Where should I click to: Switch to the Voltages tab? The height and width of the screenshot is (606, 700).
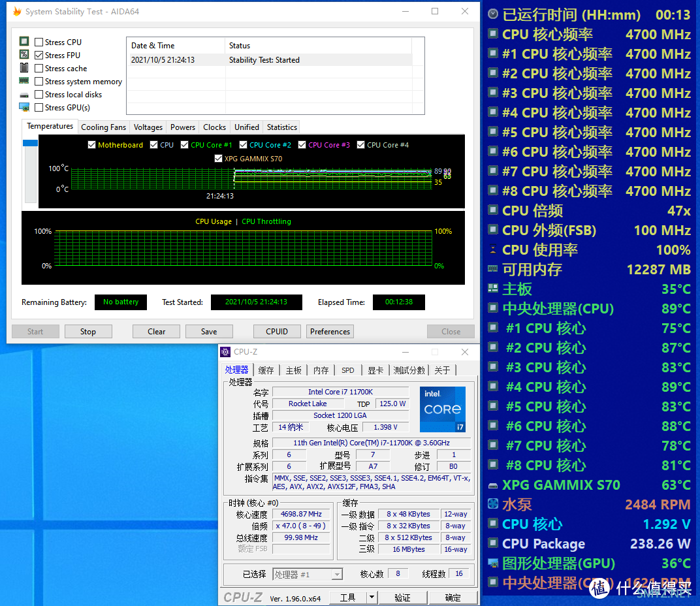click(x=148, y=127)
